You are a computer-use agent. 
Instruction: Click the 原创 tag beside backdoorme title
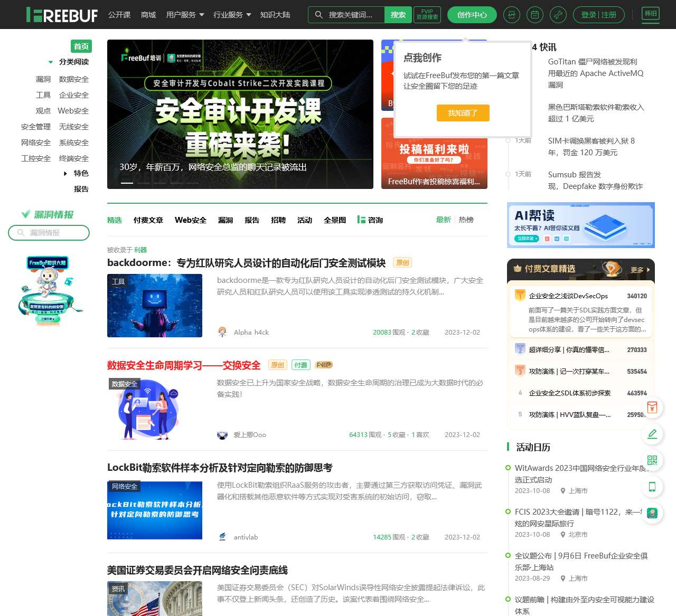(x=402, y=263)
